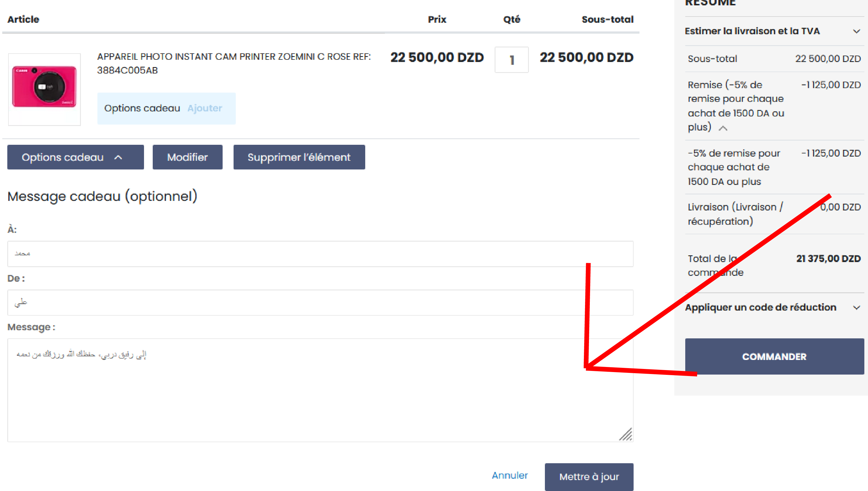
Task: Click the quantity input field
Action: click(511, 60)
